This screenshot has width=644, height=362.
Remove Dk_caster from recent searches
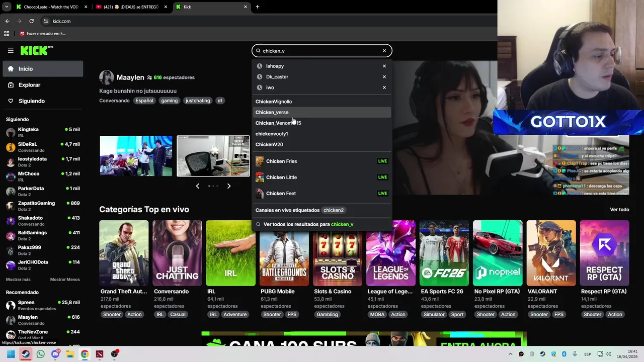click(384, 77)
